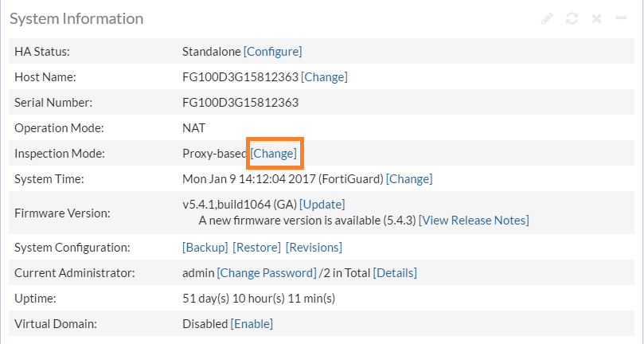The width and height of the screenshot is (644, 344).
Task: Open Change Password for admin
Action: click(267, 272)
